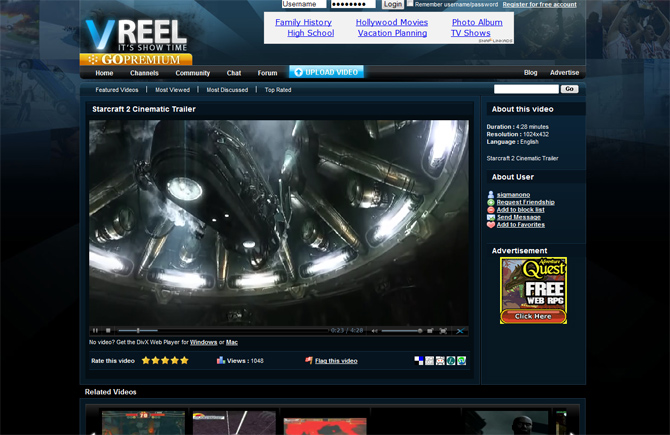Share via the green Technorati icon
The image size is (670, 435).
451,361
